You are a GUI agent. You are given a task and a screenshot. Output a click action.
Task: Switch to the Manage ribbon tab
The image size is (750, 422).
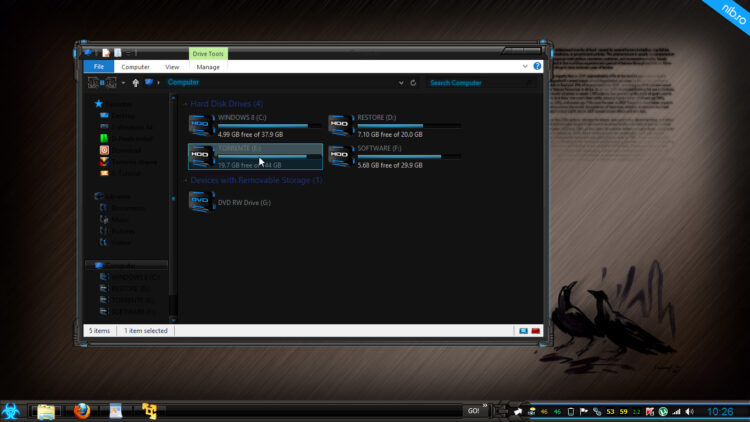pos(208,66)
